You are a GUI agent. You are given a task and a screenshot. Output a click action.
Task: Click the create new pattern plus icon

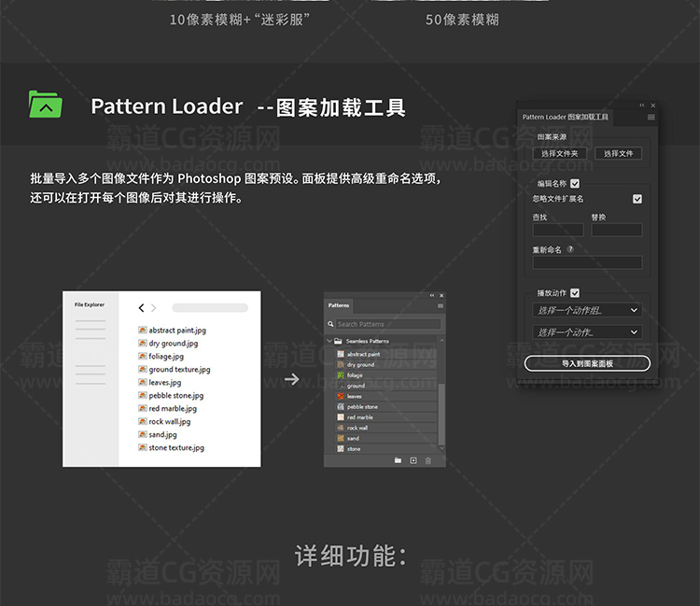[413, 460]
